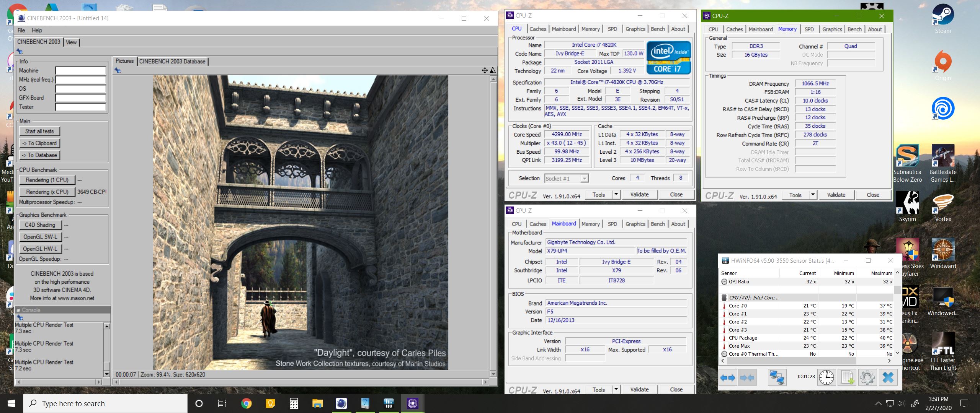Viewport: 980px width, 413px height.
Task: Click HWiNFO sensor list scroll-up arrow
Action: coord(897,273)
